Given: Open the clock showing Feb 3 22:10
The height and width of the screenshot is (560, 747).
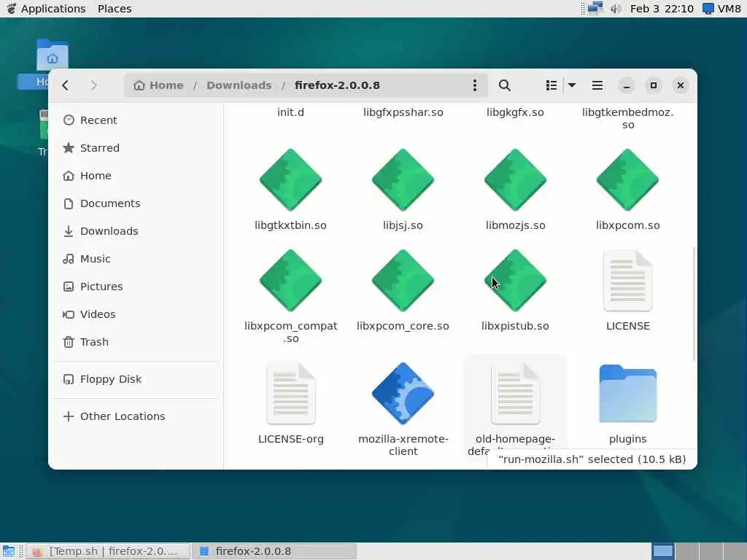Looking at the screenshot, I should tap(662, 9).
